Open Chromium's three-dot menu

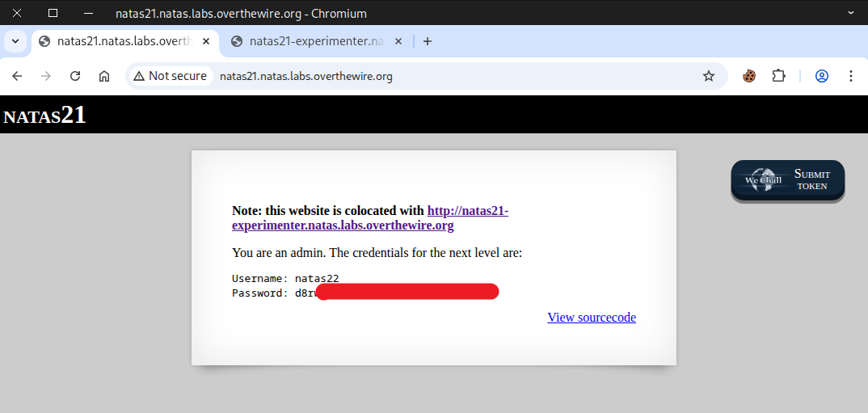point(850,76)
